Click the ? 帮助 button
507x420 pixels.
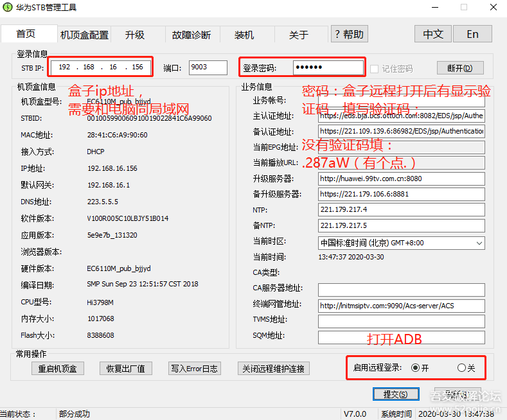tap(350, 34)
